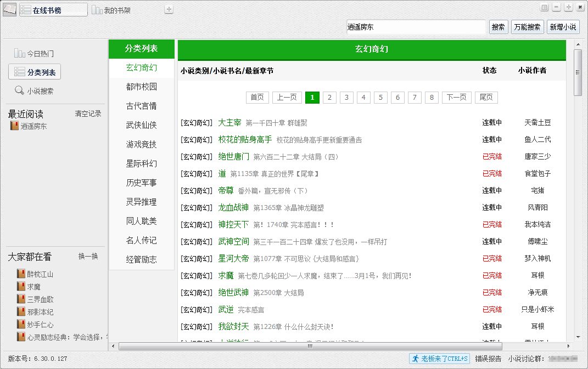Click the magnifier icon next to 小说搜索
The width and height of the screenshot is (588, 369).
tap(19, 91)
